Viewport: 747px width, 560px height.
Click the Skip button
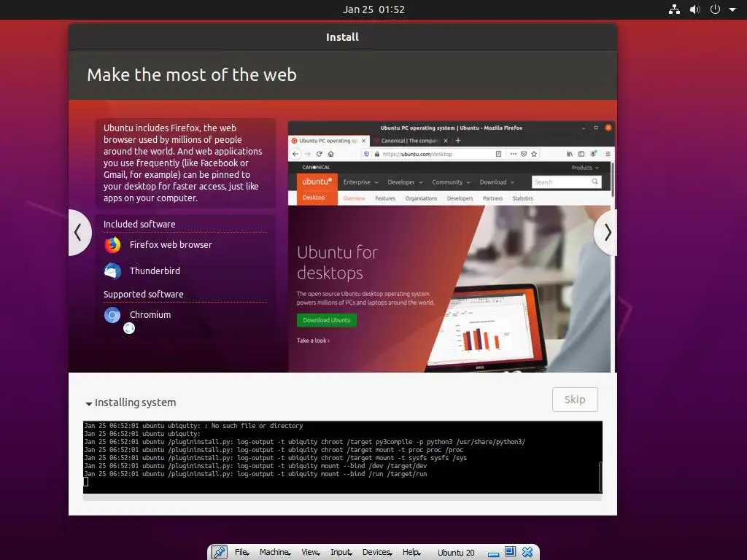point(575,400)
